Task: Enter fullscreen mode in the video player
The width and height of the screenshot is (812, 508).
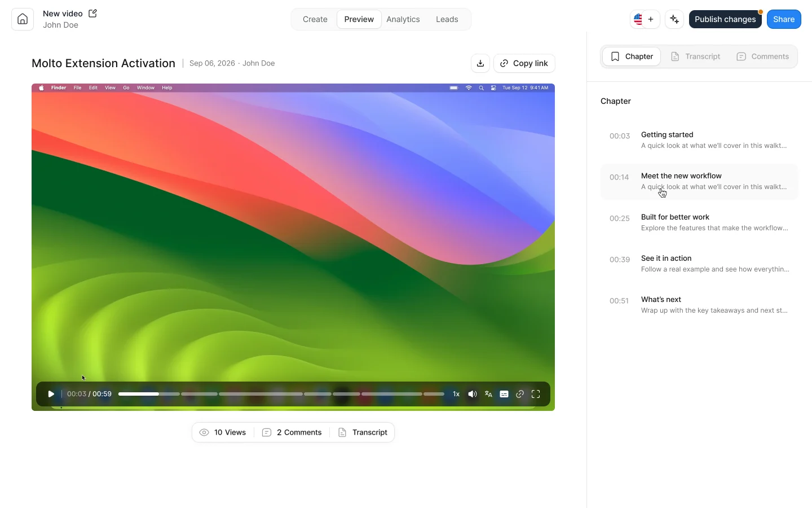Action: pos(536,394)
